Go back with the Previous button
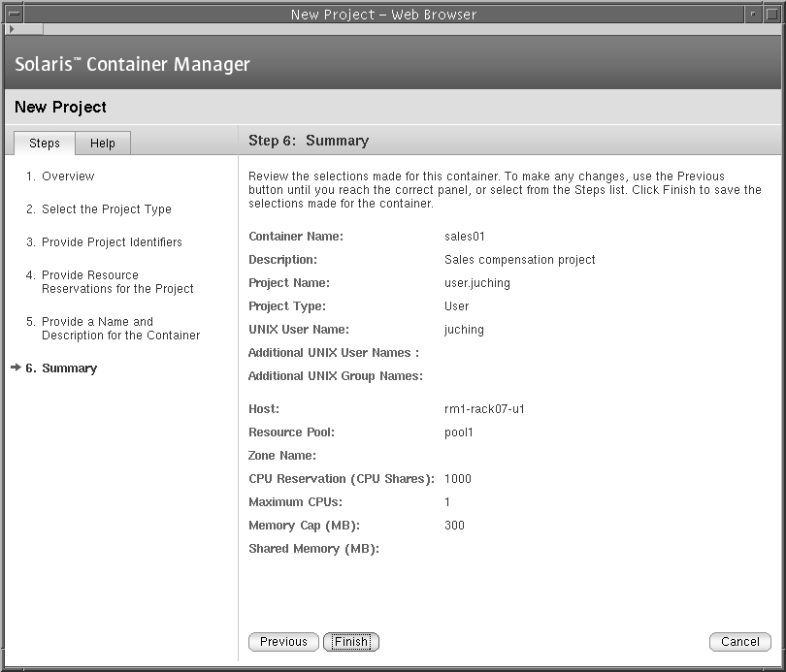 click(x=283, y=642)
